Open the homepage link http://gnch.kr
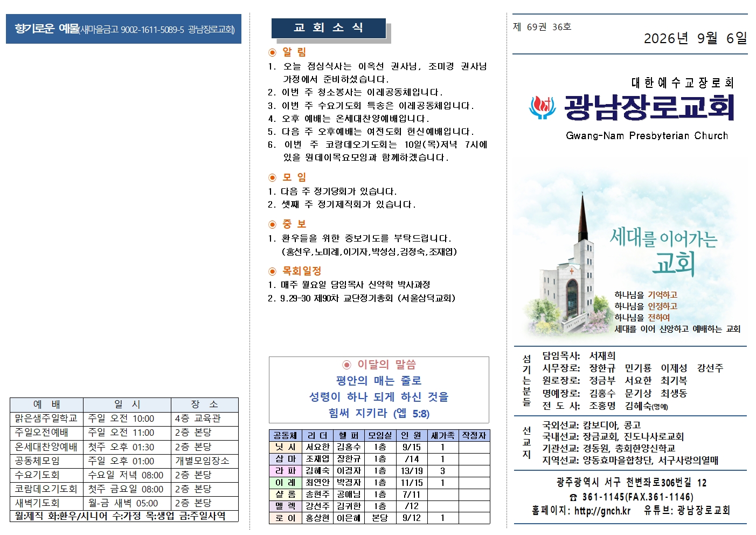 [x=602, y=511]
